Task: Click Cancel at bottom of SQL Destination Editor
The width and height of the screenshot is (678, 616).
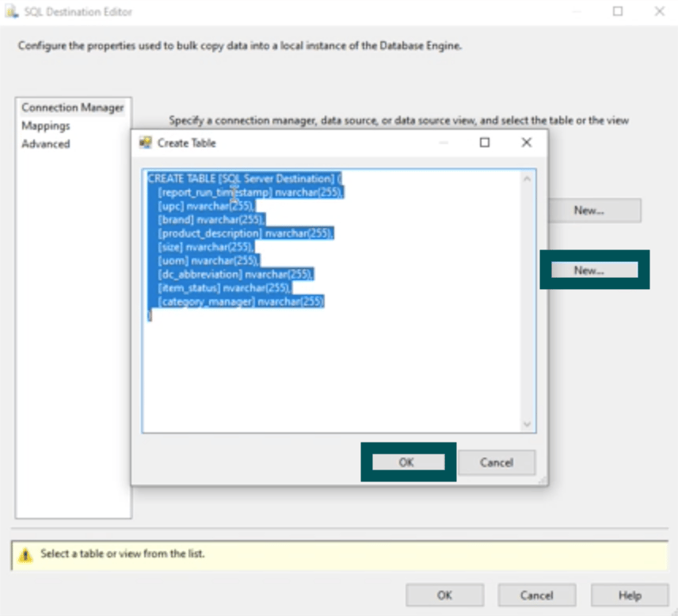Action: coord(536,595)
